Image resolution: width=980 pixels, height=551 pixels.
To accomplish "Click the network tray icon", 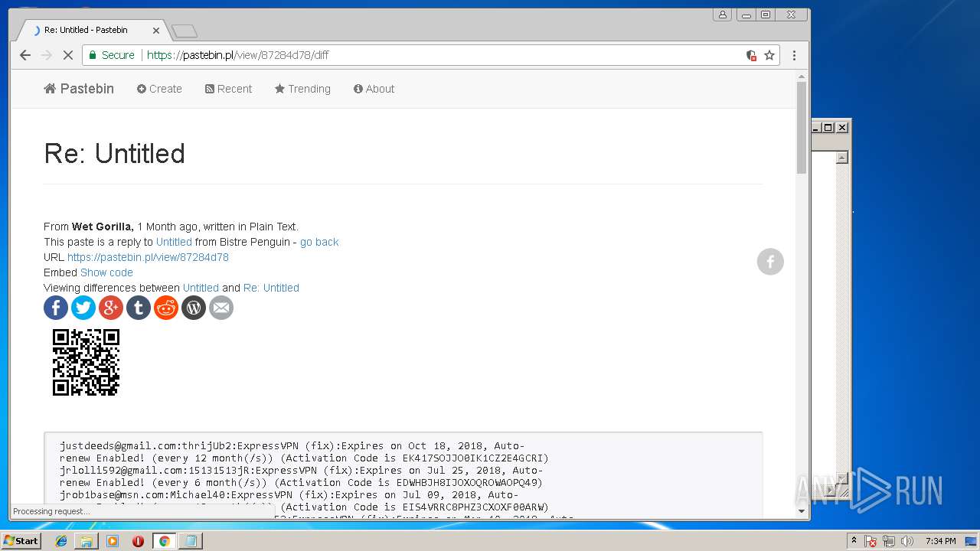I will tap(889, 541).
